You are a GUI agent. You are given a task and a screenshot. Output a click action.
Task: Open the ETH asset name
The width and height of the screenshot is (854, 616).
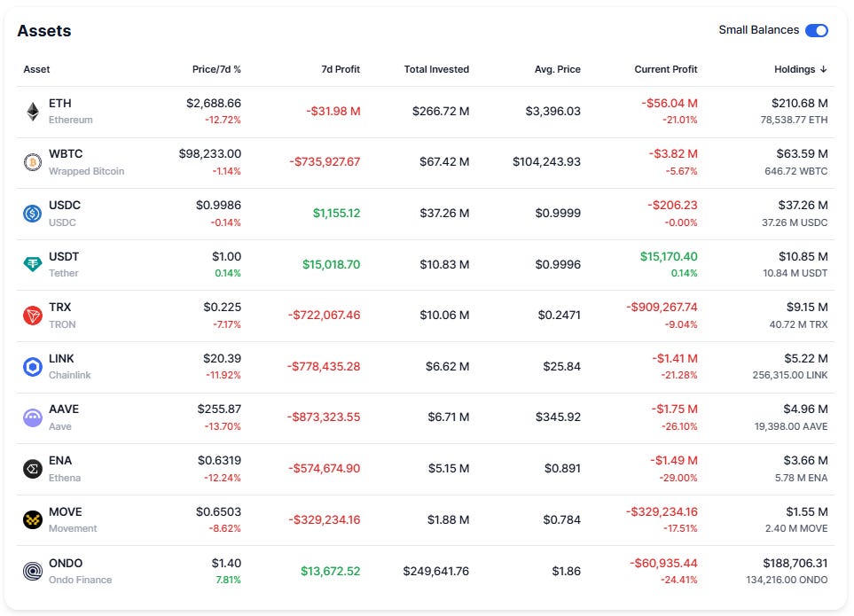pos(60,104)
